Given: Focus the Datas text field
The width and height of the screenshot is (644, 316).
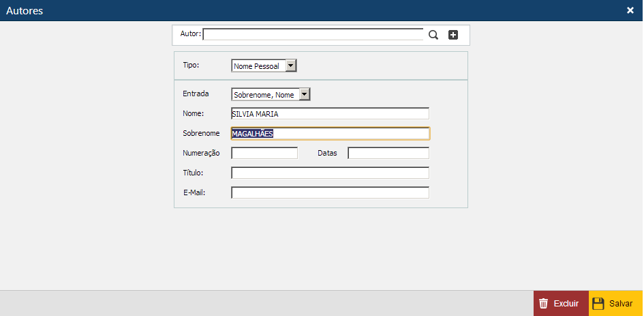Looking at the screenshot, I should (388, 153).
